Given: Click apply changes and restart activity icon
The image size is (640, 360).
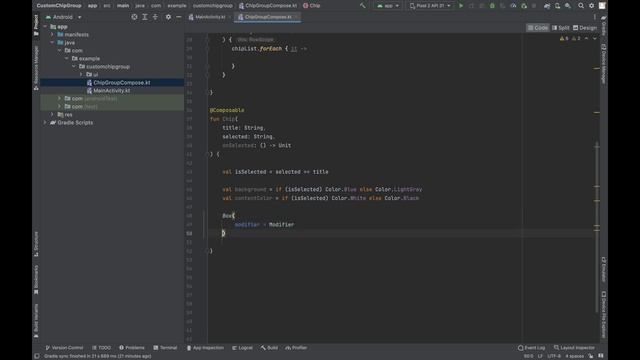Looking at the screenshot, I should pyautogui.click(x=471, y=6).
